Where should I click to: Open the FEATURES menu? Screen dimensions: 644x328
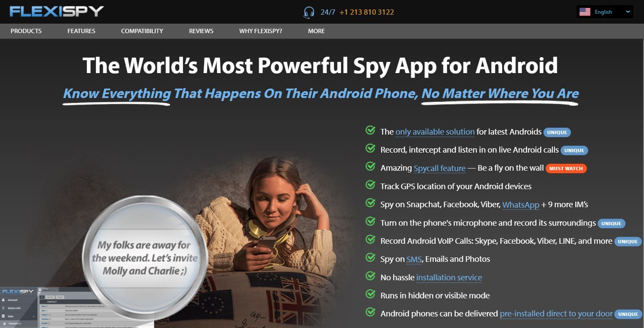click(x=81, y=31)
